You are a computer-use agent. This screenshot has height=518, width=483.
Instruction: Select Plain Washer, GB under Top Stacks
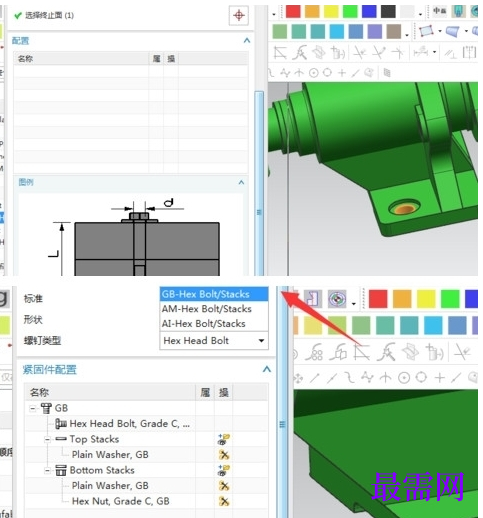pos(110,455)
